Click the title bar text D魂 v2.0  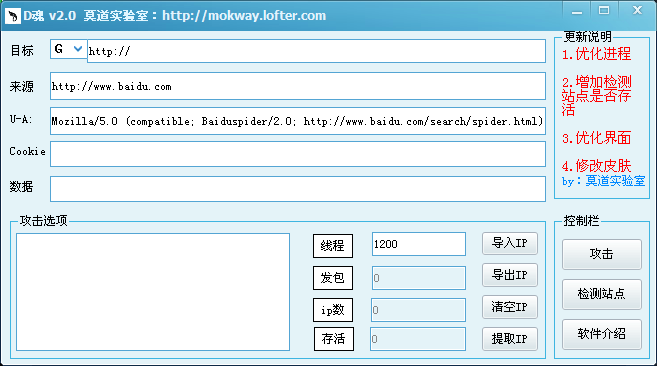click(x=50, y=16)
